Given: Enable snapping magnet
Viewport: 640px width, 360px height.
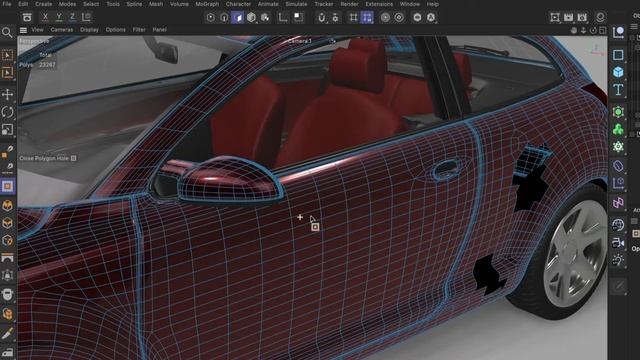Looking at the screenshot, I should pos(322,18).
